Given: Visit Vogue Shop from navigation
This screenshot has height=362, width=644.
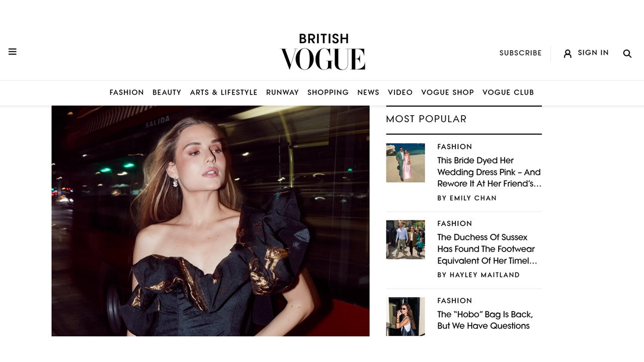Looking at the screenshot, I should (x=448, y=93).
